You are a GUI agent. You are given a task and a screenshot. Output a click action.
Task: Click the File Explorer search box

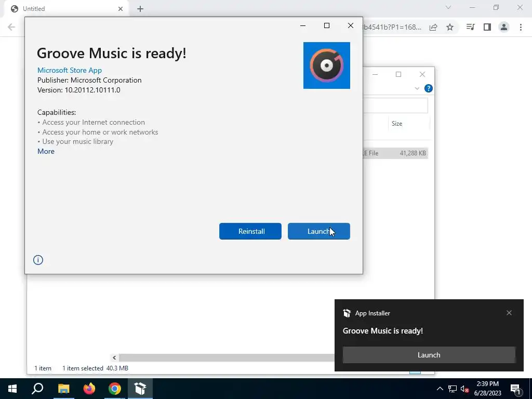395,105
